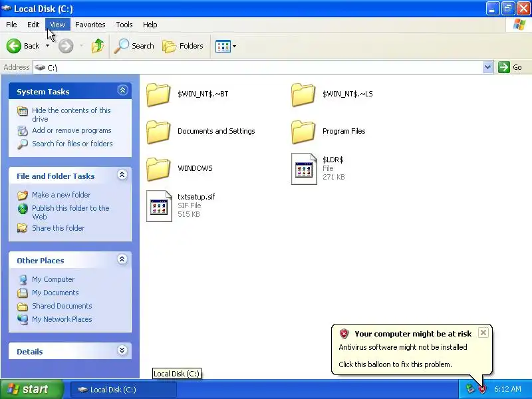
Task: Open the Help menu
Action: [150, 25]
